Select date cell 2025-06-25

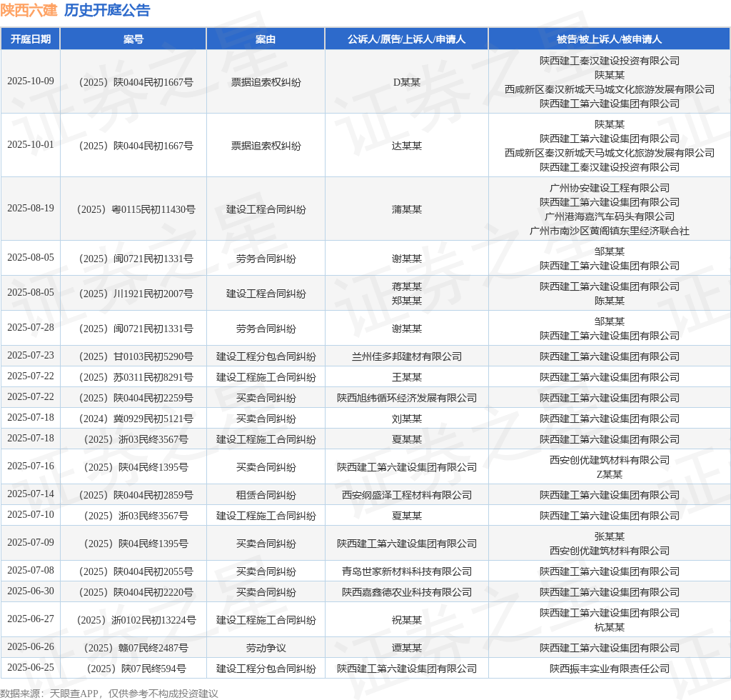[31, 667]
